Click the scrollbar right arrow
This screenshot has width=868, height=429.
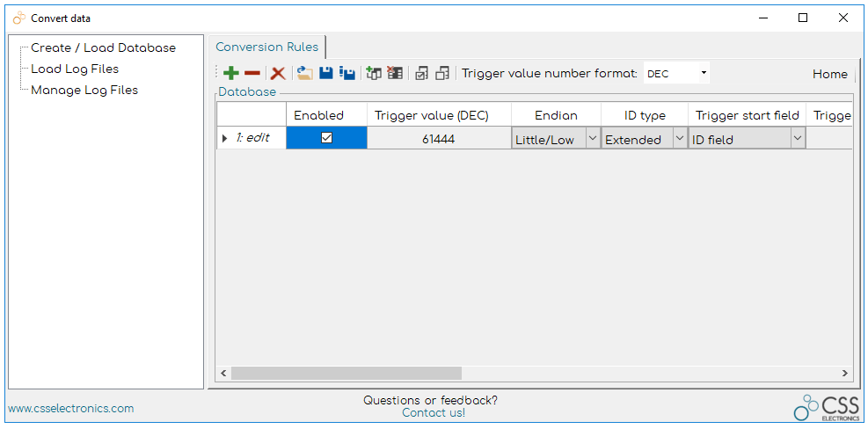(845, 373)
